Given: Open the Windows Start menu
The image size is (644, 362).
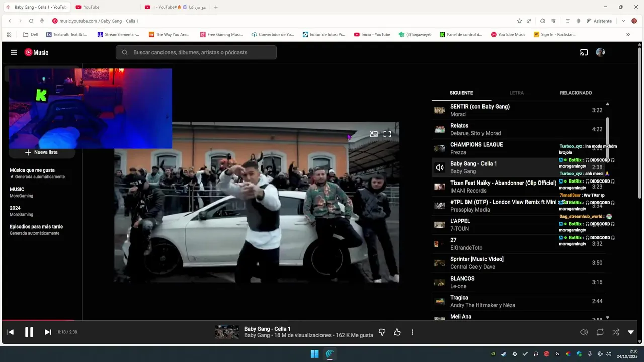Looking at the screenshot, I should click(x=314, y=354).
